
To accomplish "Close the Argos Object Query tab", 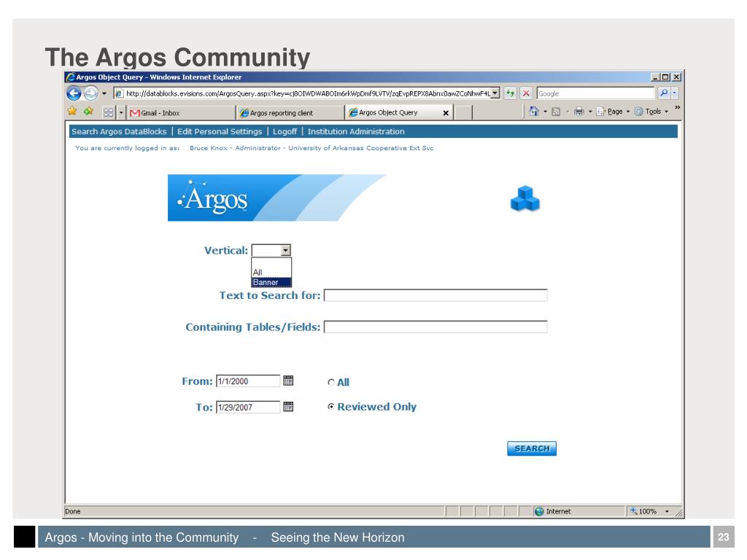I will pos(446,113).
